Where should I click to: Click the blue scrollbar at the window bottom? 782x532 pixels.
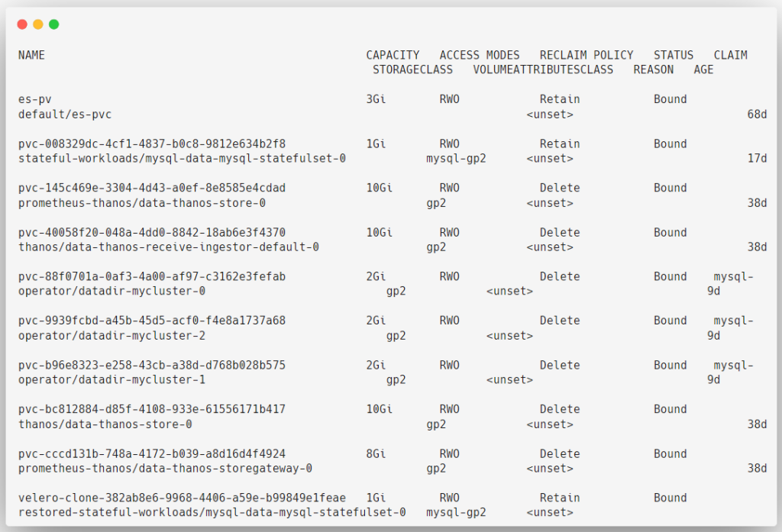point(391,527)
